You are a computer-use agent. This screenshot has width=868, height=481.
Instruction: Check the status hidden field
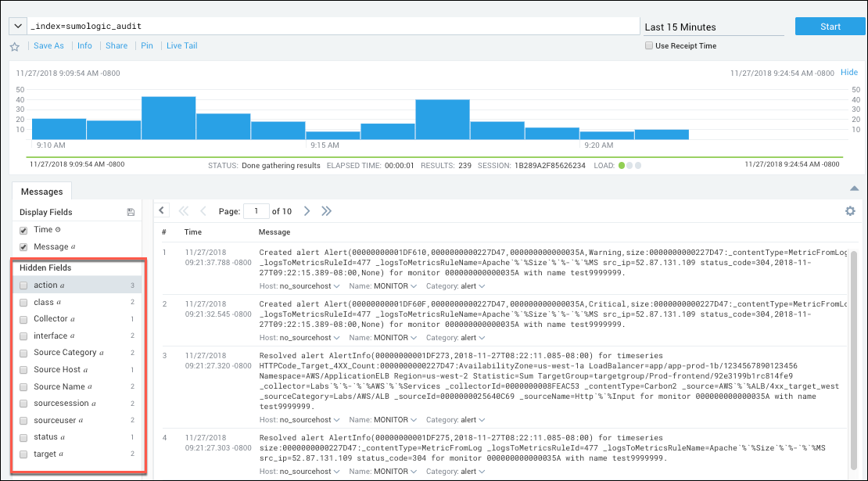click(22, 436)
